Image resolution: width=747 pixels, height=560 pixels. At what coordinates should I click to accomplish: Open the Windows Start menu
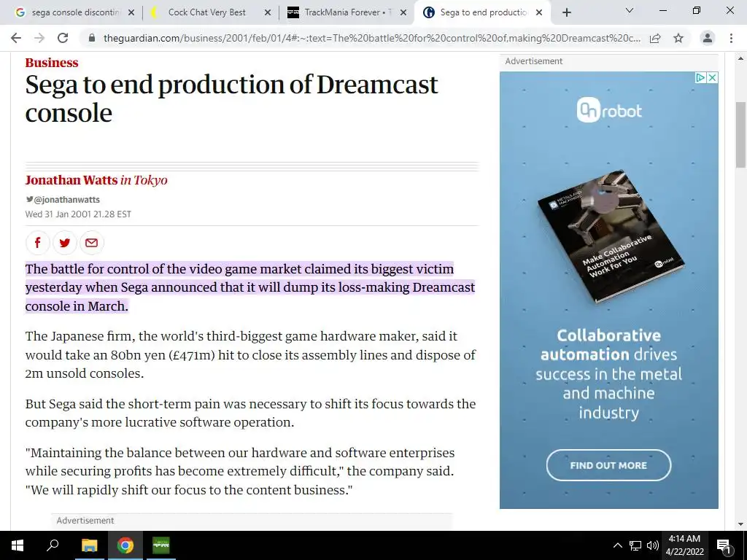click(x=18, y=545)
